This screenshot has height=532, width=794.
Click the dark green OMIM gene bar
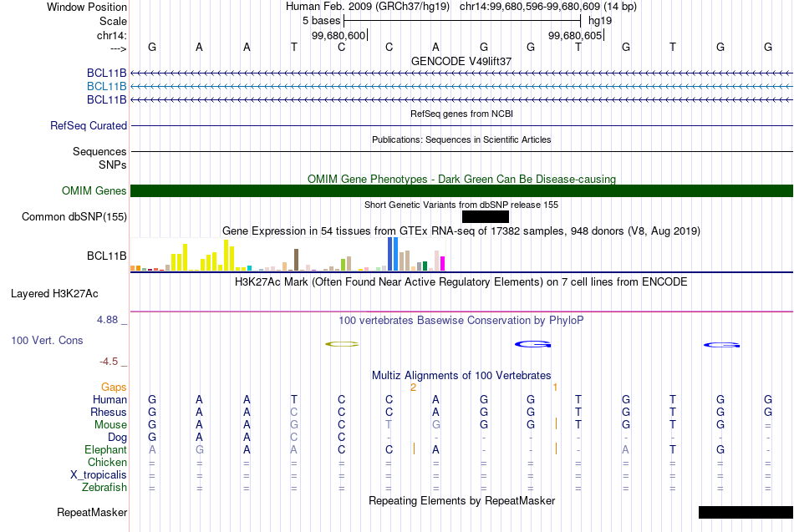[x=461, y=190]
